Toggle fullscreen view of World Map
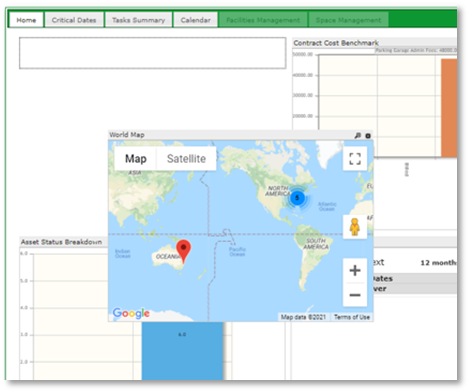Screen dimensions: 469x392 [x=355, y=159]
